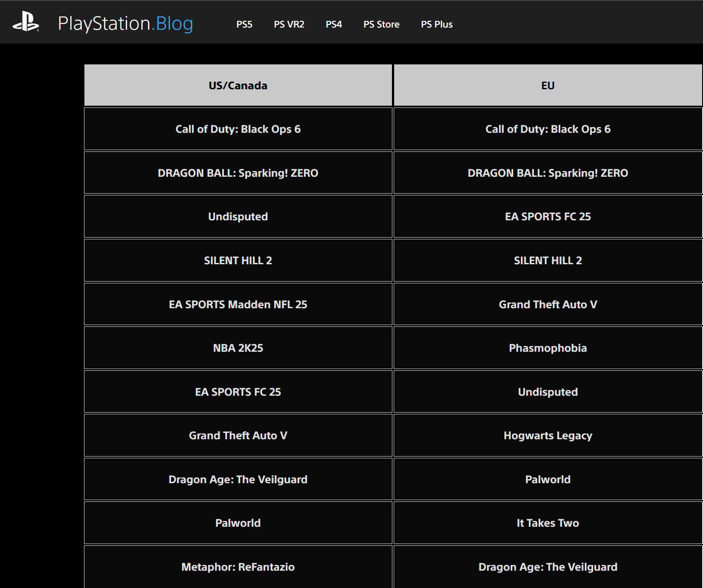703x588 pixels.
Task: Open the PS Plus menu item
Action: pos(437,24)
